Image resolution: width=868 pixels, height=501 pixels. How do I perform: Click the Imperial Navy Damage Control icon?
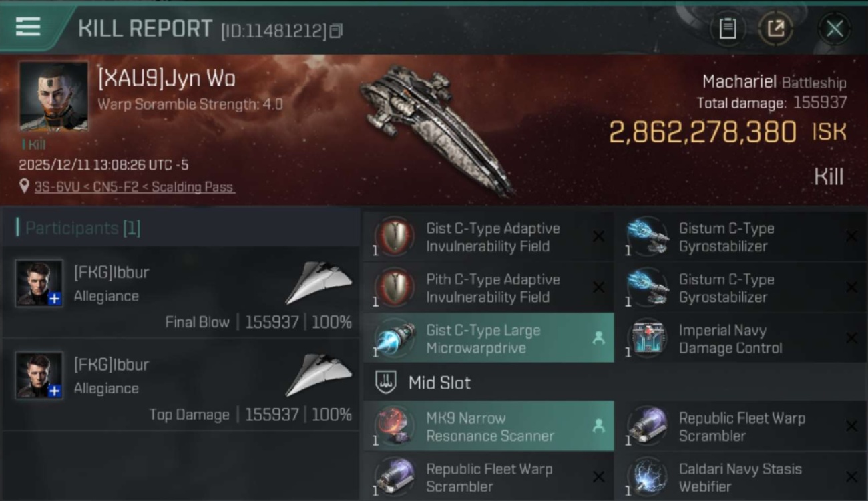tap(647, 339)
